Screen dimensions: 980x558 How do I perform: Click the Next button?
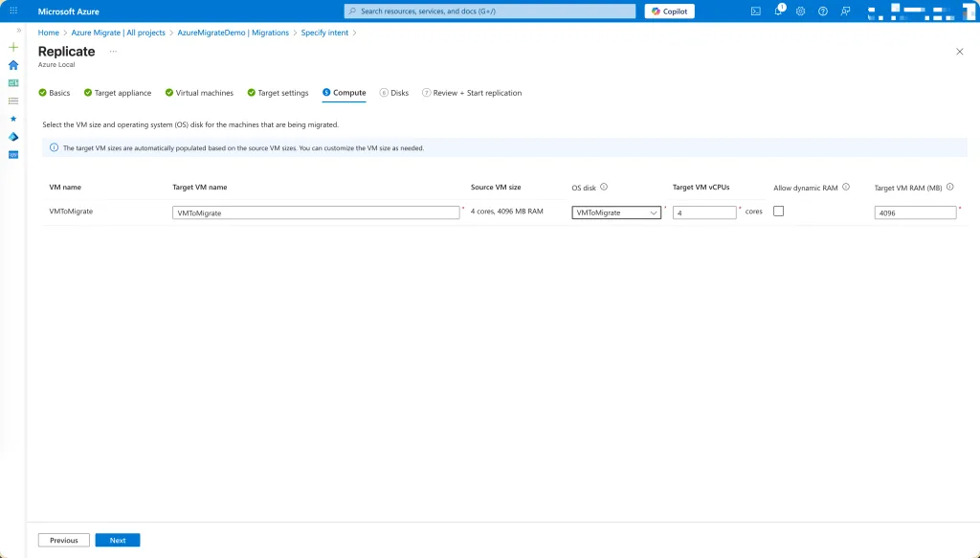pyautogui.click(x=118, y=540)
